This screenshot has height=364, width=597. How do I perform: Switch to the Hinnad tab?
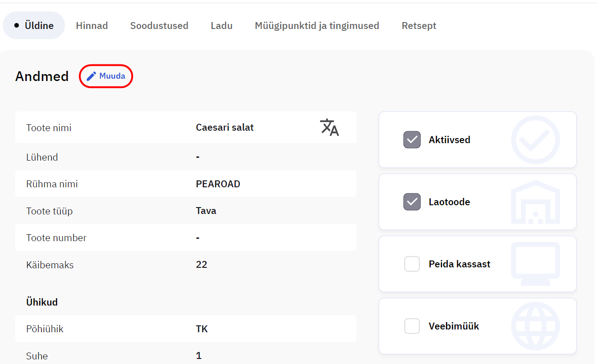point(92,26)
